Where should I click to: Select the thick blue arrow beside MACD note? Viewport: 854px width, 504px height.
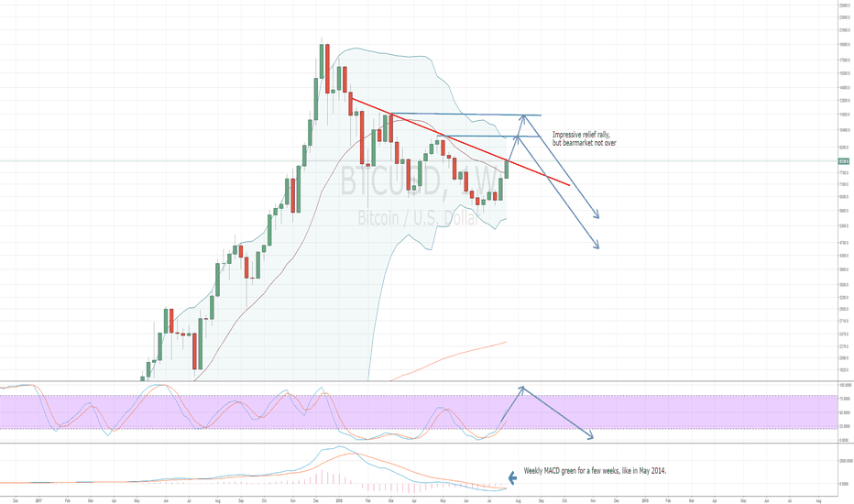coord(512,477)
